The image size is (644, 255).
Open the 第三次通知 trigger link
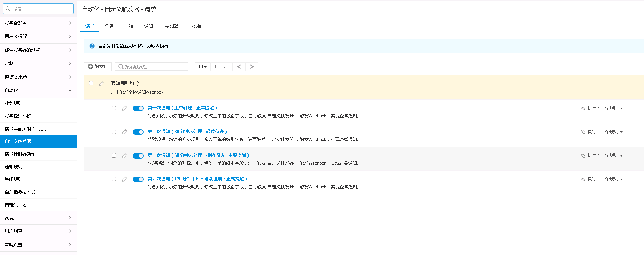198,155
